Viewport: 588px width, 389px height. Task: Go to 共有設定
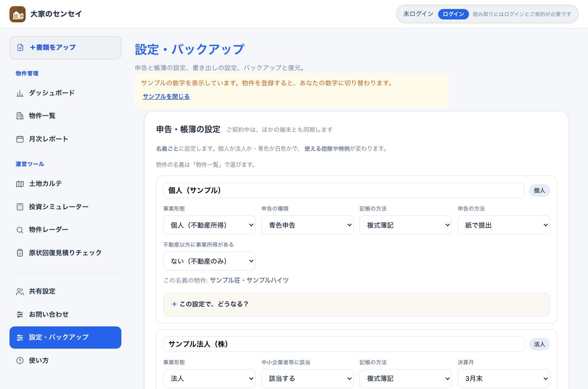coord(65,291)
